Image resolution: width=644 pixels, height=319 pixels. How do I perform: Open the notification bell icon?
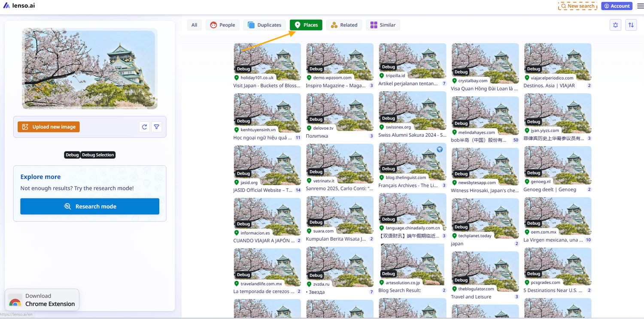click(x=615, y=25)
